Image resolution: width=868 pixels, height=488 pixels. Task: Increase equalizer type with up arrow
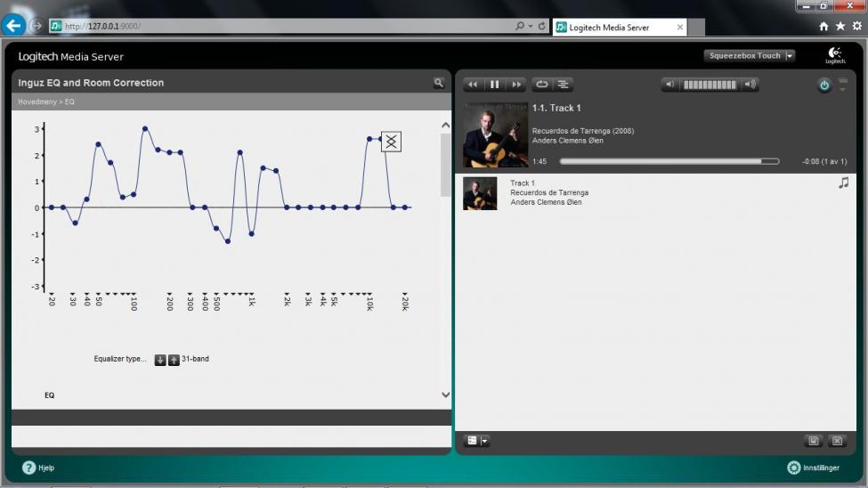[174, 360]
